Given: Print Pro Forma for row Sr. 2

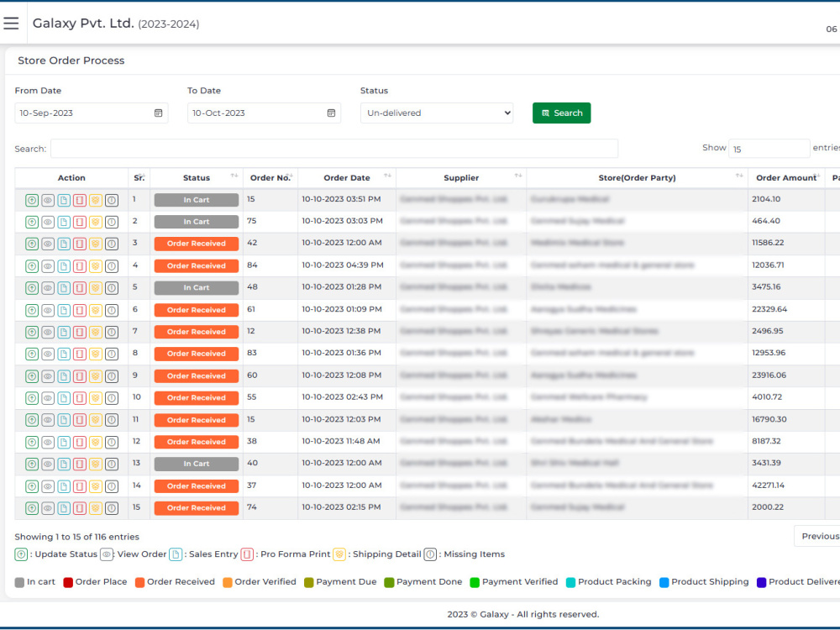Looking at the screenshot, I should (80, 222).
